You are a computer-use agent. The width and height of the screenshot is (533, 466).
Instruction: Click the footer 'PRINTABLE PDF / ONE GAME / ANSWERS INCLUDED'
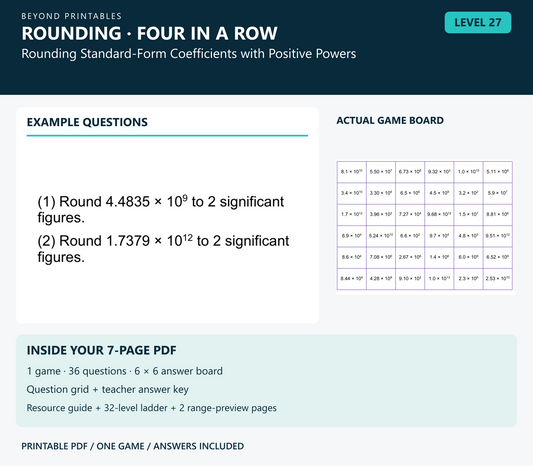(x=133, y=446)
